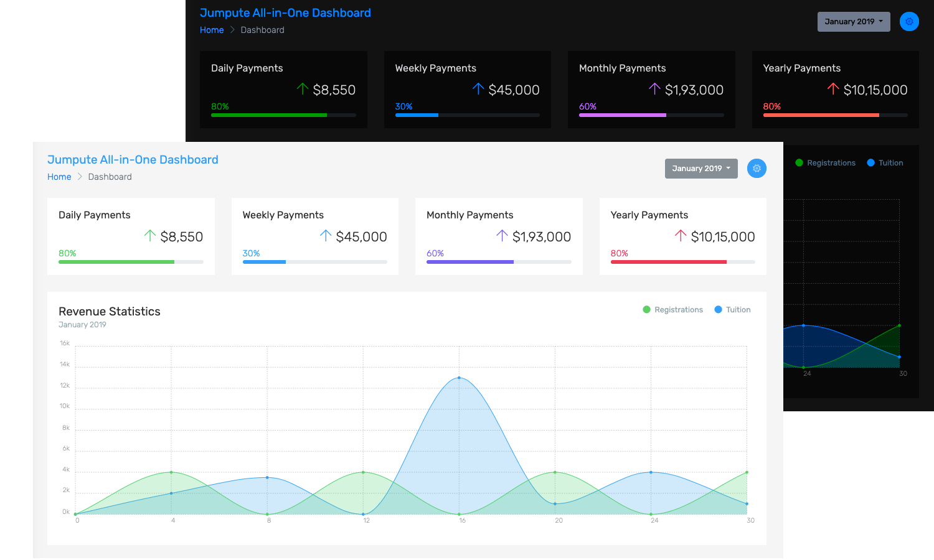Click Daily Payments card title, light dashboard

tap(95, 215)
